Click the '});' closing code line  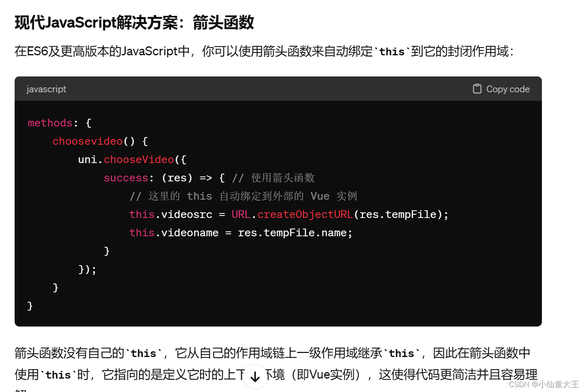(x=87, y=269)
